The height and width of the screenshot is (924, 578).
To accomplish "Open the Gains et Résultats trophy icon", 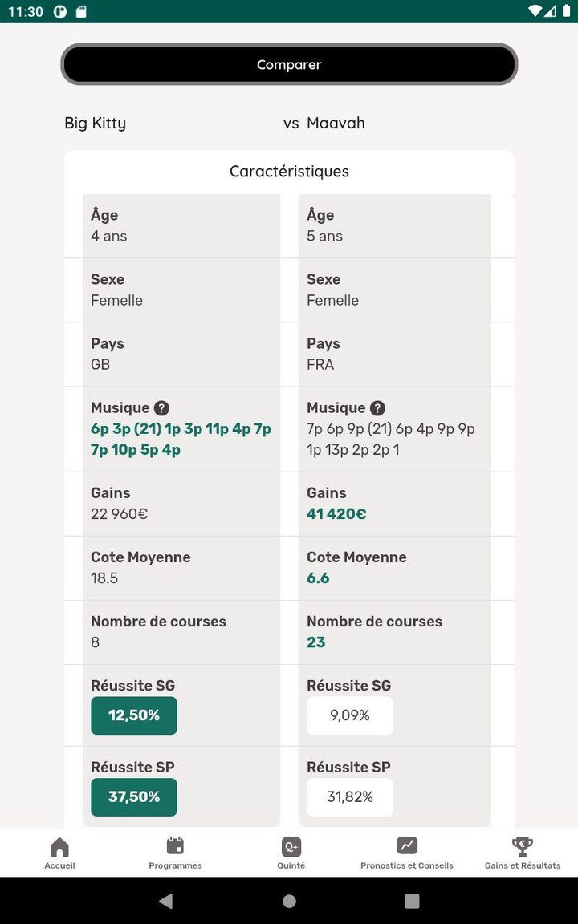I will (x=523, y=846).
